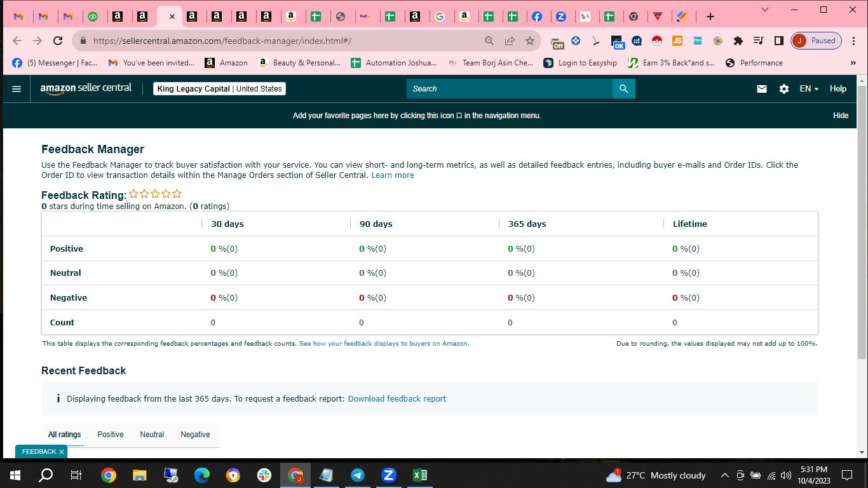The width and height of the screenshot is (868, 488).
Task: Open the Learn more link
Action: [393, 175]
